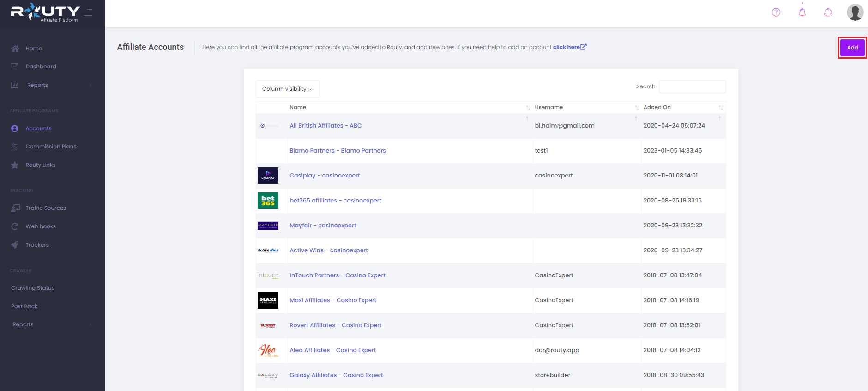Click the Alea affiliates logo thumbnail
The width and height of the screenshot is (868, 391).
coord(268,350)
